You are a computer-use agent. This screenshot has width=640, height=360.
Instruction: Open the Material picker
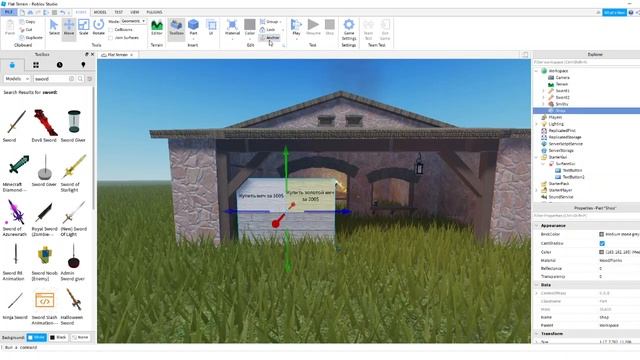click(x=232, y=29)
